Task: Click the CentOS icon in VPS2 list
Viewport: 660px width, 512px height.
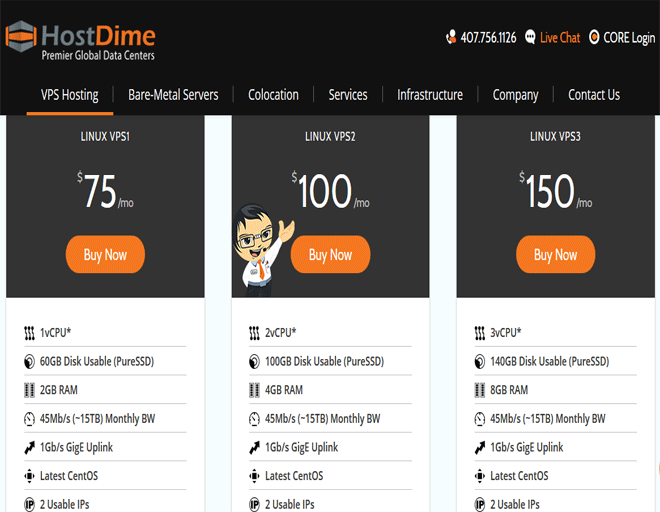Action: pos(254,476)
